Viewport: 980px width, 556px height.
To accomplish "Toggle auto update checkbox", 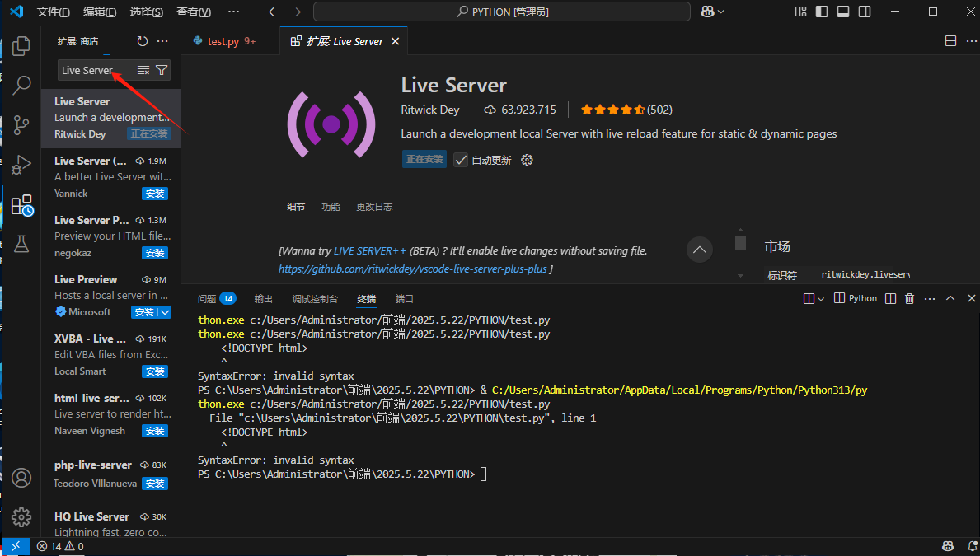I will pos(461,160).
